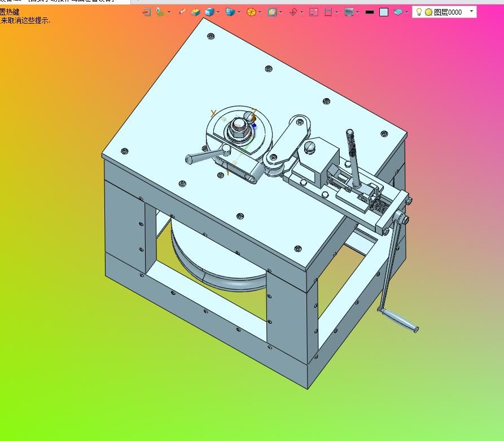The width and height of the screenshot is (504, 441).
Task: Click the blue view orientation box icon
Action: 230,12
